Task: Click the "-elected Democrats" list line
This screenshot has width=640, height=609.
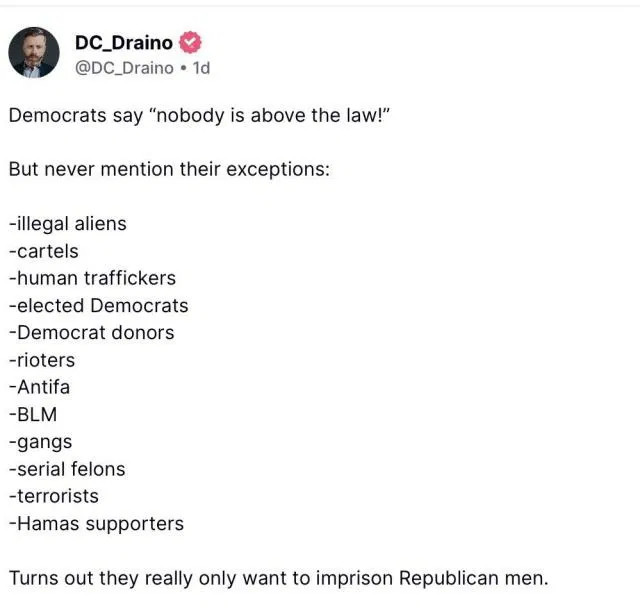Action: coord(98,305)
